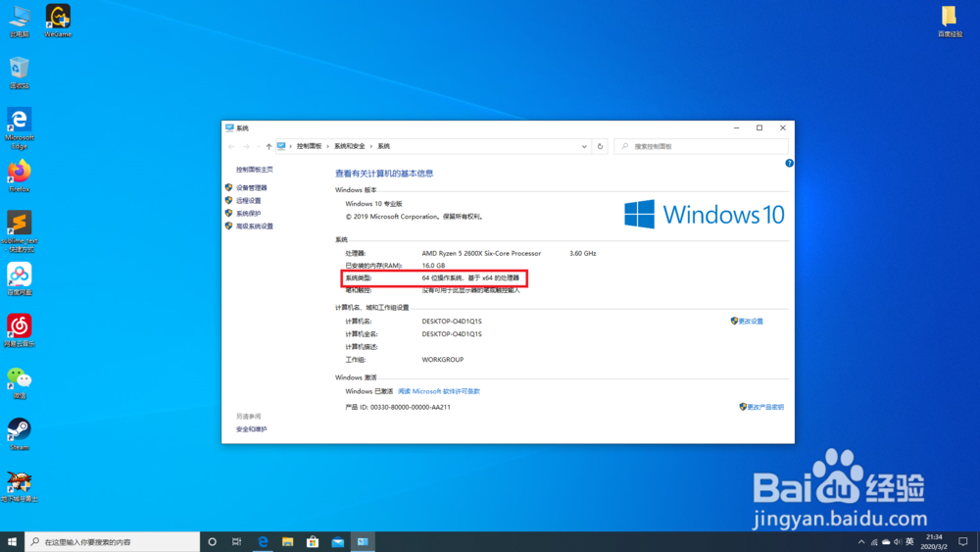This screenshot has height=552, width=980.
Task: Open the Windows Start menu
Action: point(12,541)
